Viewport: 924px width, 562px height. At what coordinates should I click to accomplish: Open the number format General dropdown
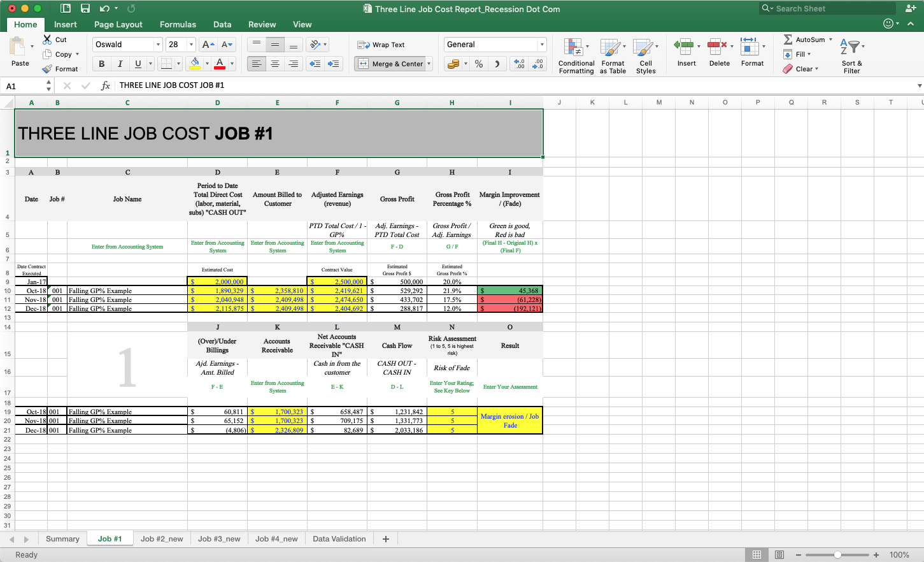tap(542, 45)
